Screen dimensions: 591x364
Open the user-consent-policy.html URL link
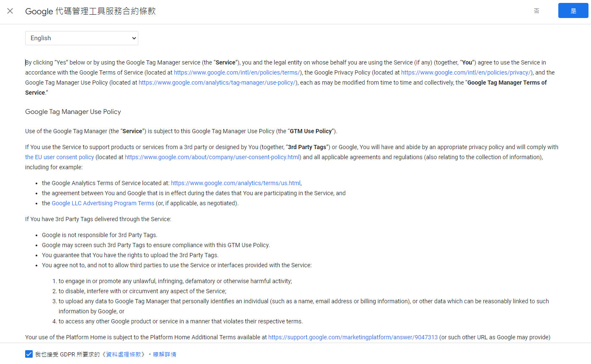(213, 157)
